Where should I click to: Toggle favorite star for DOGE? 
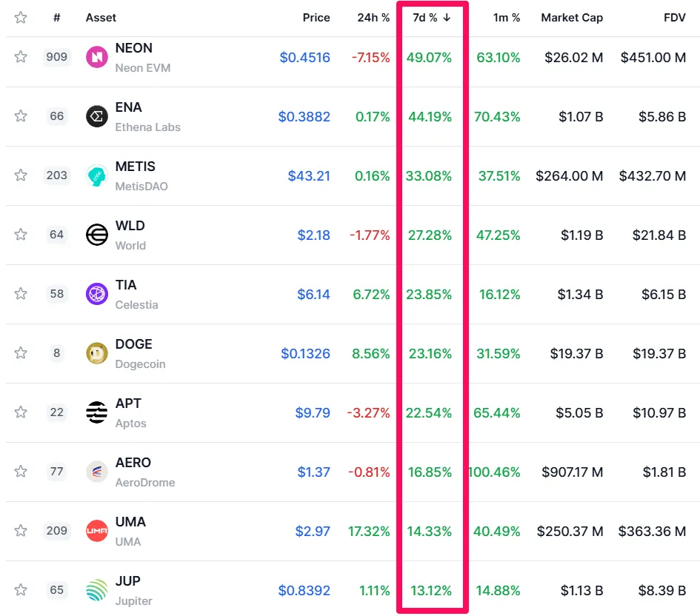pyautogui.click(x=21, y=353)
